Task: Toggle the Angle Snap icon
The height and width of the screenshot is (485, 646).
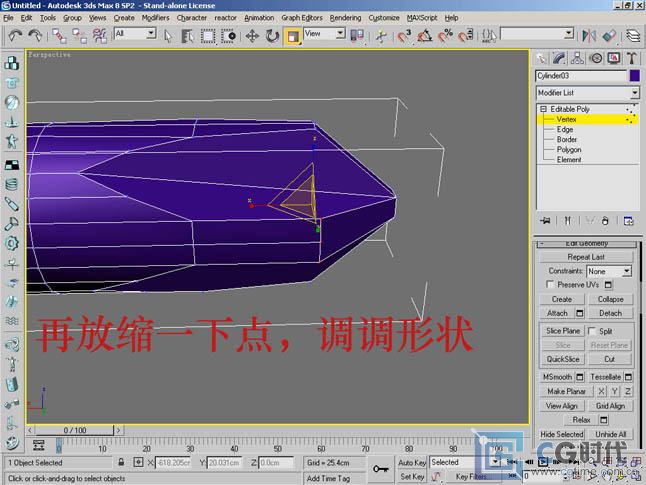Action: pyautogui.click(x=424, y=36)
